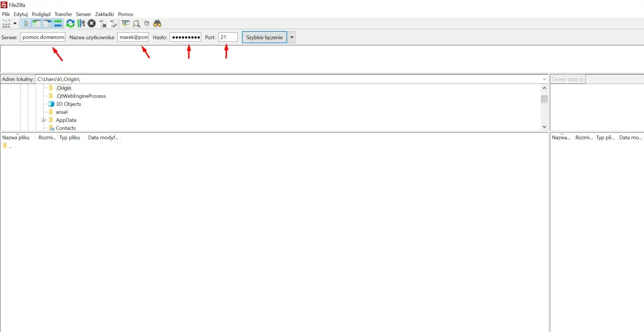This screenshot has width=644, height=332.
Task: Open the Adres lokalny path dropdown
Action: pyautogui.click(x=544, y=79)
